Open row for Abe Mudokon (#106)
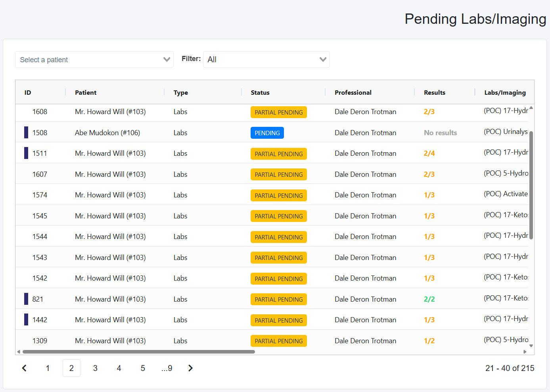The width and height of the screenshot is (550, 392). [107, 133]
